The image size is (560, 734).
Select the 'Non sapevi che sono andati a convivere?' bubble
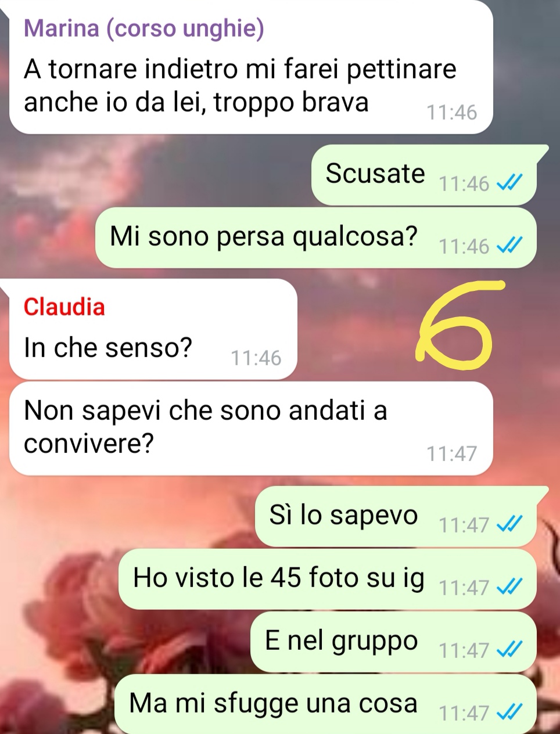pos(251,428)
